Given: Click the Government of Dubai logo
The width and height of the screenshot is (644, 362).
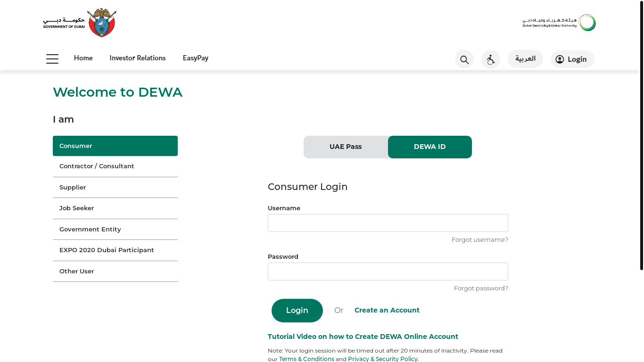Looking at the screenshot, I should pos(79,23).
